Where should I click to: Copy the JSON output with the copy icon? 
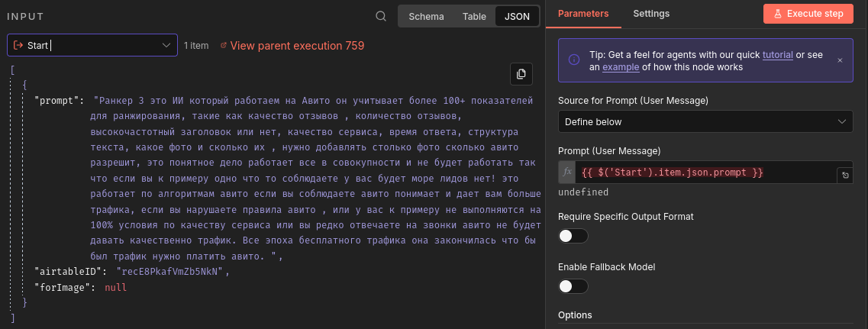tap(521, 74)
